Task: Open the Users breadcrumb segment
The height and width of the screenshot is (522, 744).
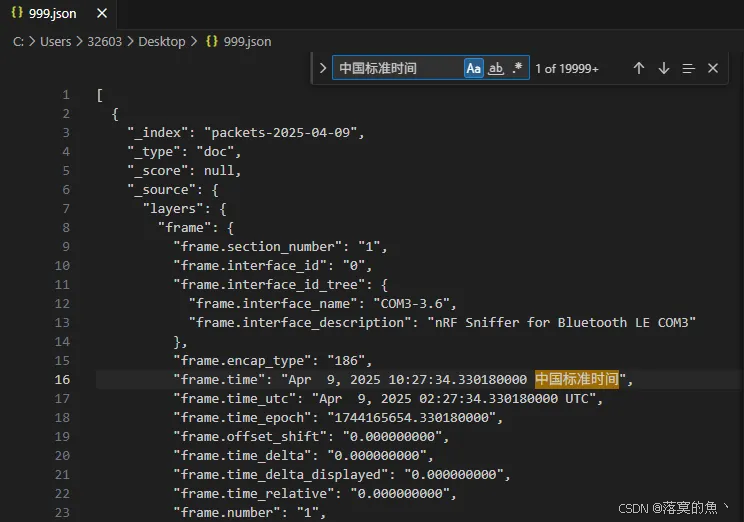Action: click(x=56, y=42)
